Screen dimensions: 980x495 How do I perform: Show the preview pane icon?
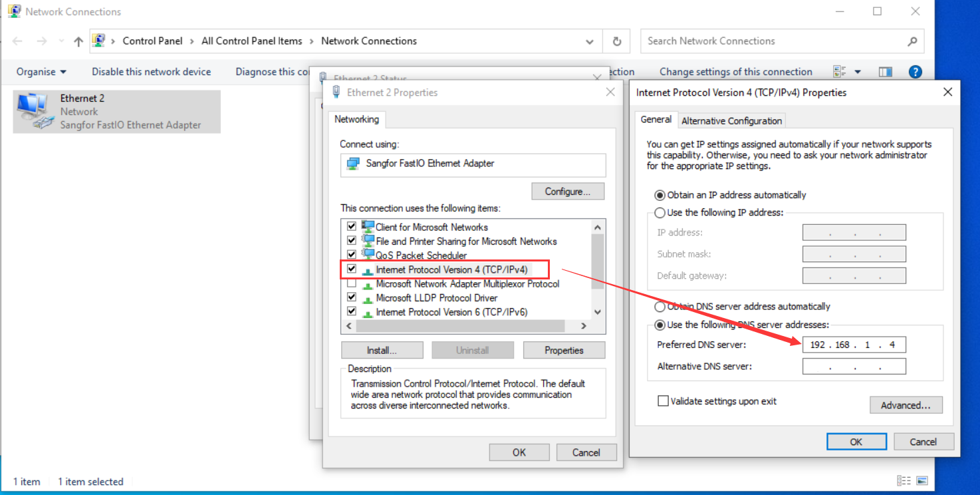885,72
